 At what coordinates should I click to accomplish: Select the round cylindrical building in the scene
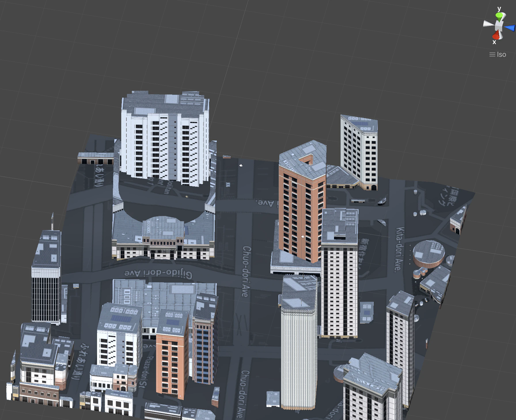(x=428, y=253)
